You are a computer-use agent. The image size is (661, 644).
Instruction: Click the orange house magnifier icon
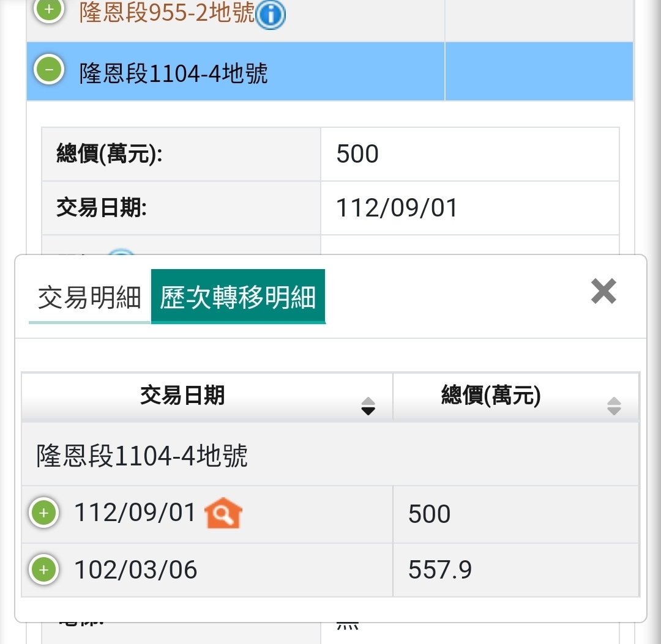pyautogui.click(x=223, y=513)
